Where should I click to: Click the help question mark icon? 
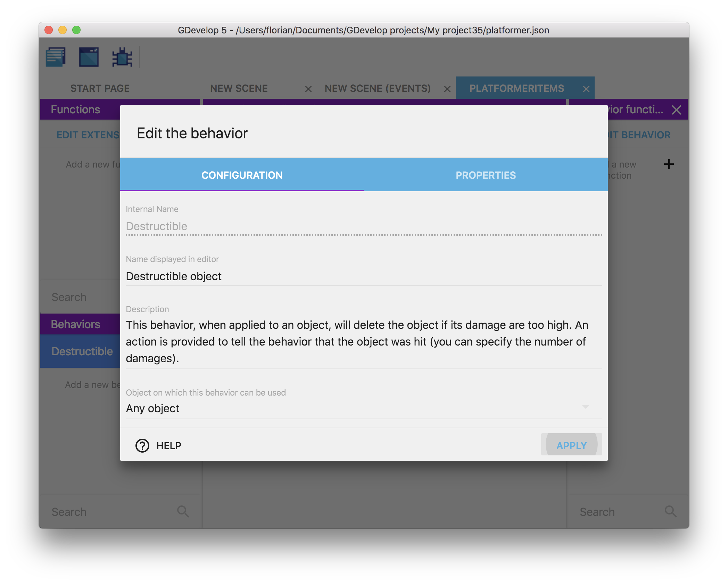coord(142,446)
